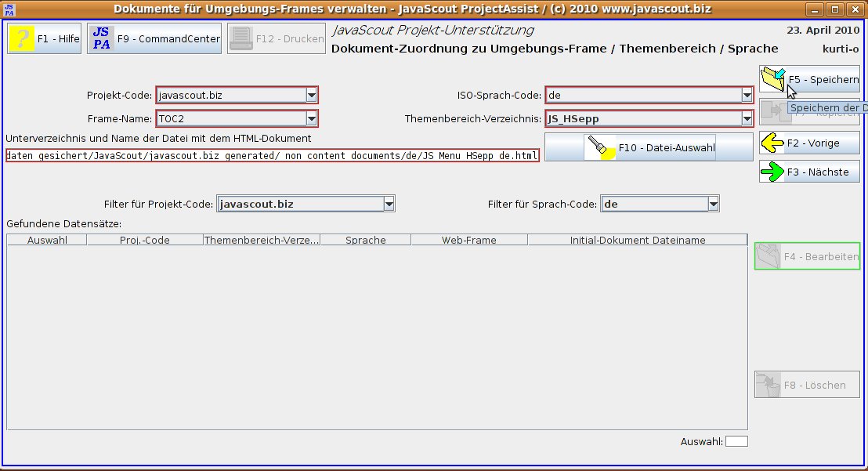Viewport: 868px width, 471px height.
Task: Click the F4 Bearbeiten folder icon
Action: pyautogui.click(x=769, y=256)
